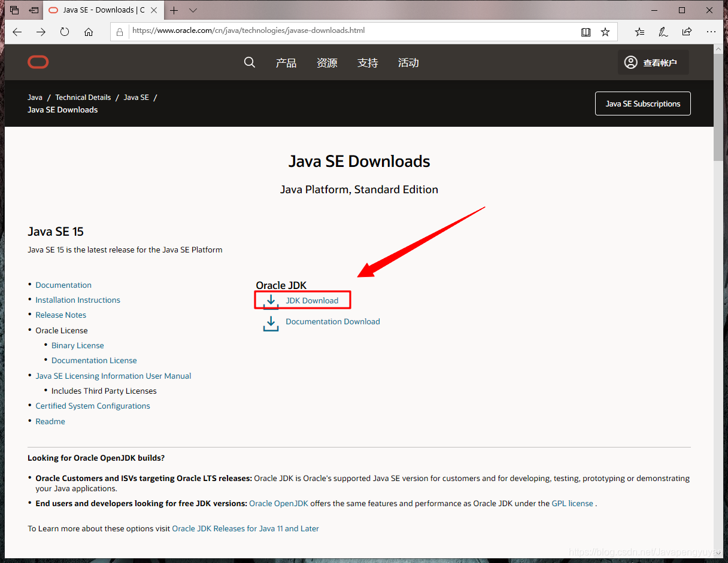Click the Oracle License list item text
Viewport: 728px width, 563px height.
pyautogui.click(x=62, y=330)
